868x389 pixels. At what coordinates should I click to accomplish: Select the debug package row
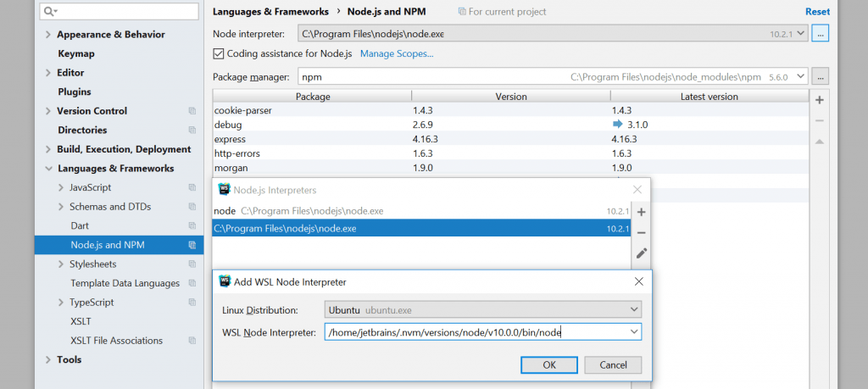coord(511,125)
